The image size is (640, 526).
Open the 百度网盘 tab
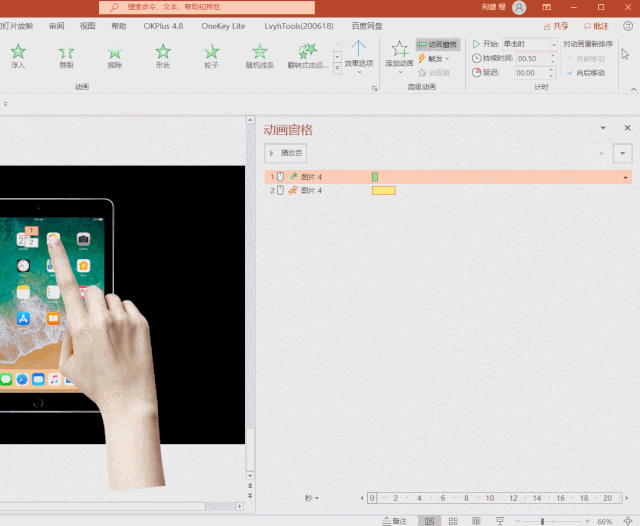coord(367,26)
